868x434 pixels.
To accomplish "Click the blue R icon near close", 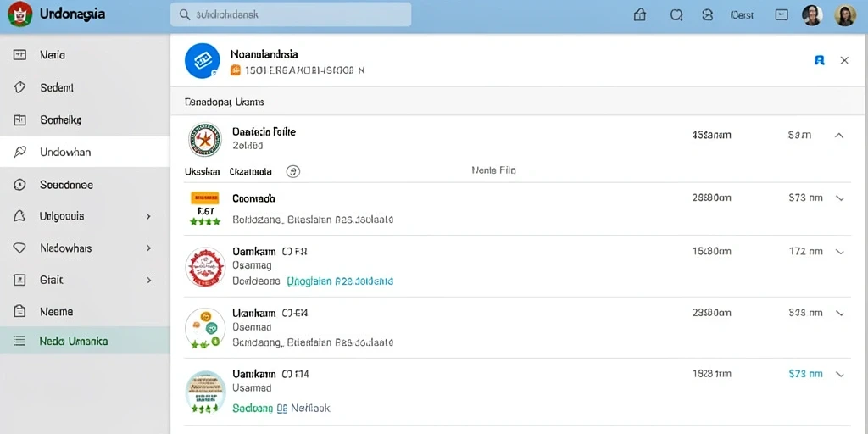I will (820, 60).
